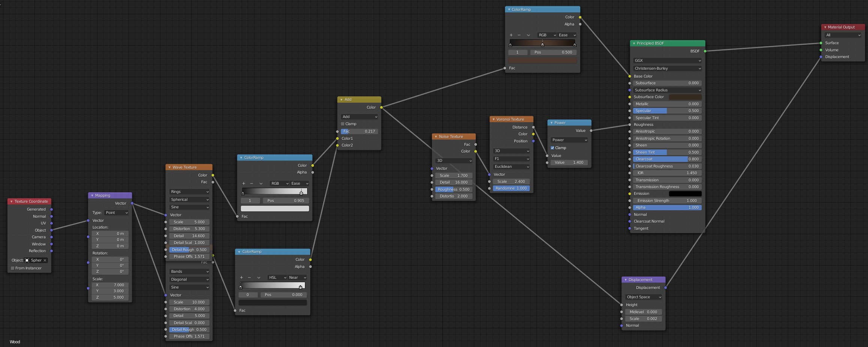The width and height of the screenshot is (868, 347).
Task: Collapse the Material Output node
Action: 825,27
